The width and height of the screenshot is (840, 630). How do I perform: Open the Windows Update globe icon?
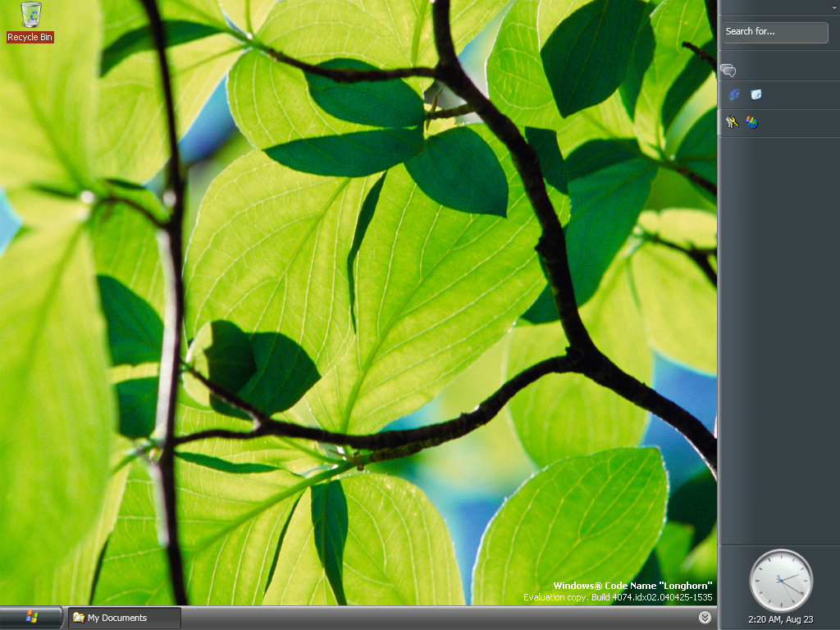(x=752, y=122)
